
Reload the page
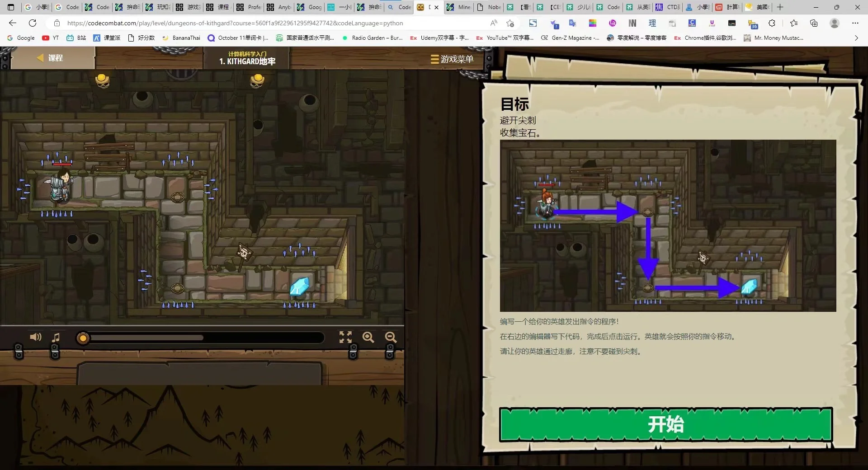[33, 23]
